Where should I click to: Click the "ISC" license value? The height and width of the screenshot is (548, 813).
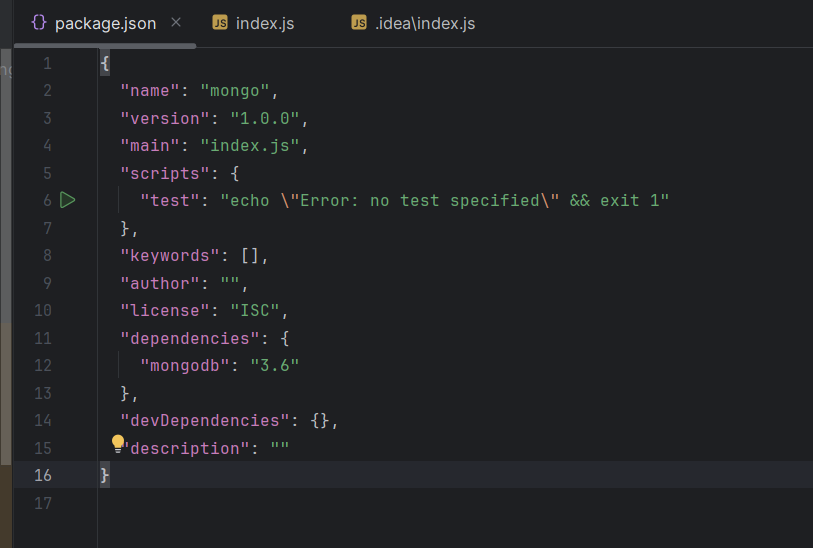(255, 311)
